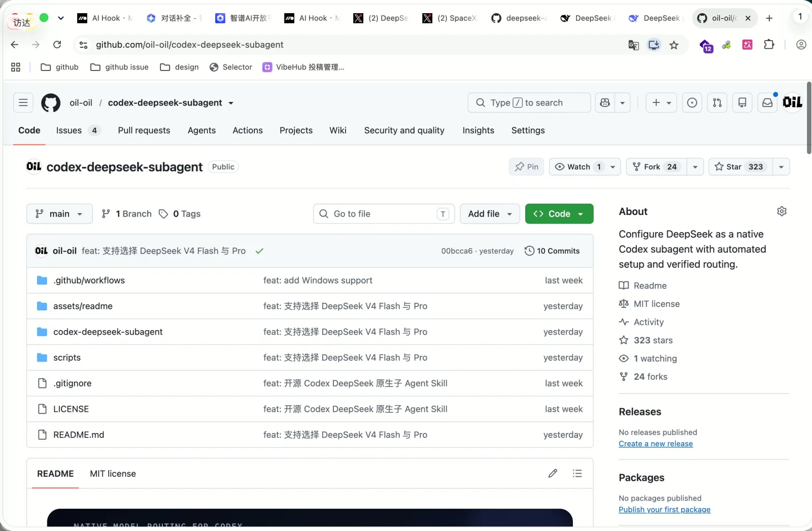Open the pull requests icon in GitHub header
Viewport: 812px width, 531px height.
coord(717,103)
